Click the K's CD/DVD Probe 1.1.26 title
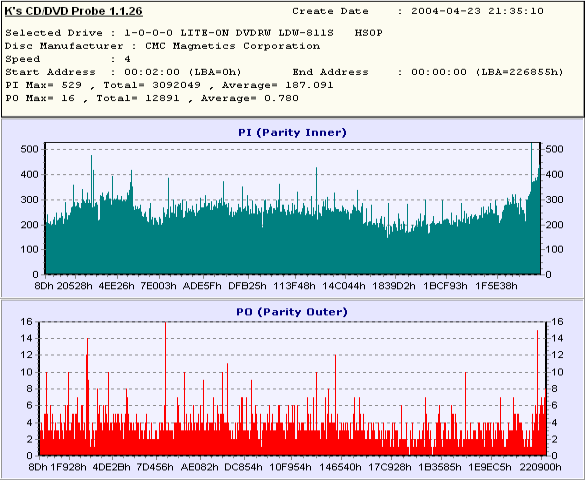The image size is (585, 480). click(73, 11)
